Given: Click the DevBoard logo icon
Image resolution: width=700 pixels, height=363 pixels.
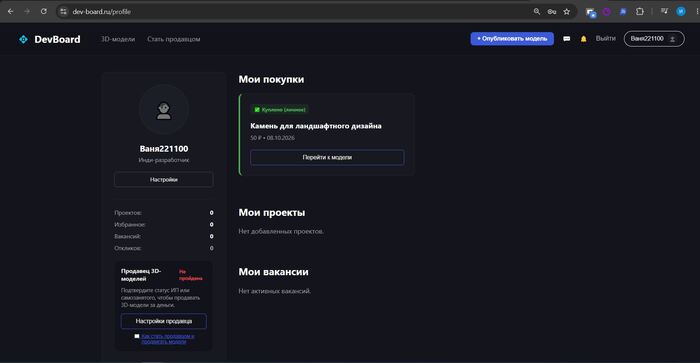Looking at the screenshot, I should tap(23, 39).
